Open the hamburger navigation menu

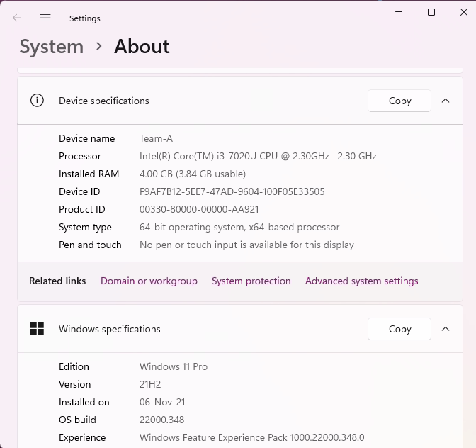pos(45,18)
